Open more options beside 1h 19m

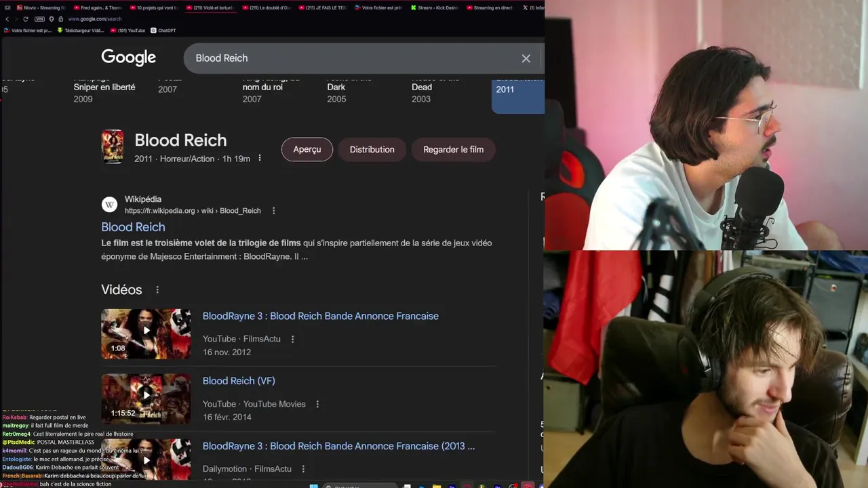[x=259, y=159]
